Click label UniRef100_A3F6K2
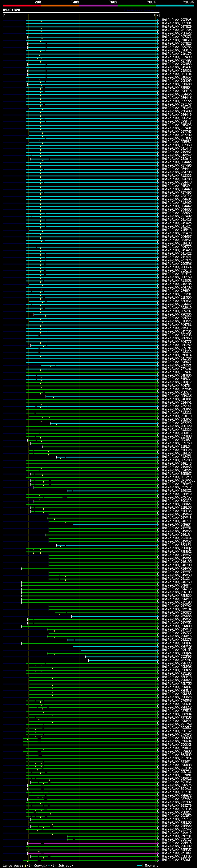 [176, 33]
